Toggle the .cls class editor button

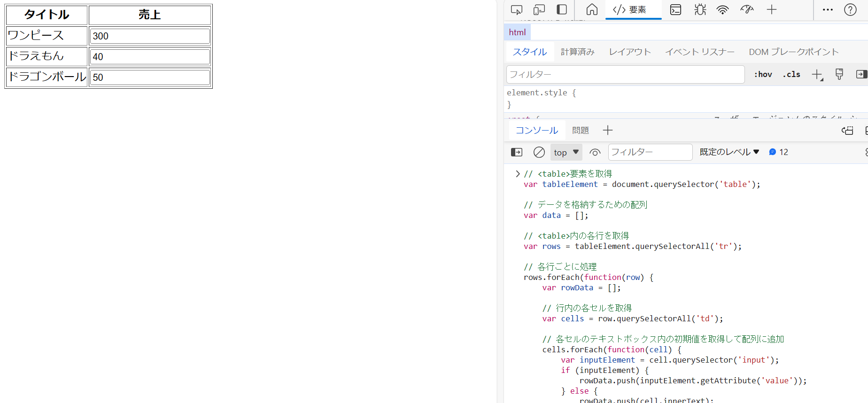pyautogui.click(x=792, y=74)
